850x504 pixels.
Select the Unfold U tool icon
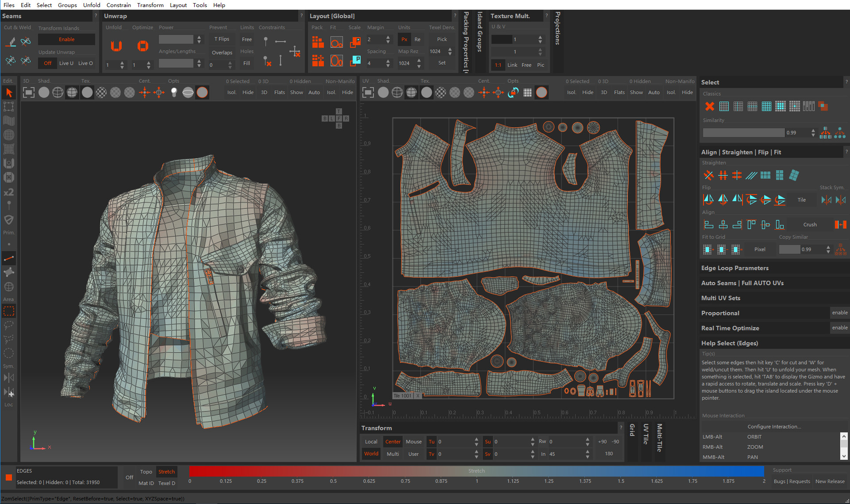[116, 46]
